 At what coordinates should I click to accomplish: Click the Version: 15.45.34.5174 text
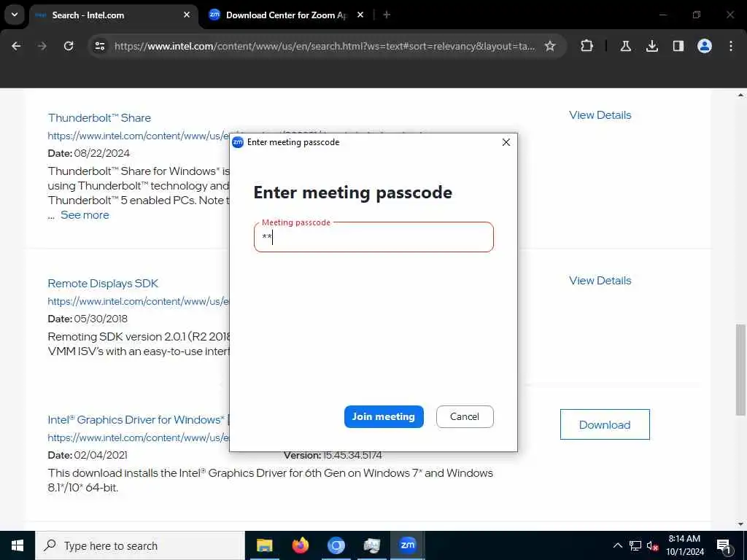(333, 455)
